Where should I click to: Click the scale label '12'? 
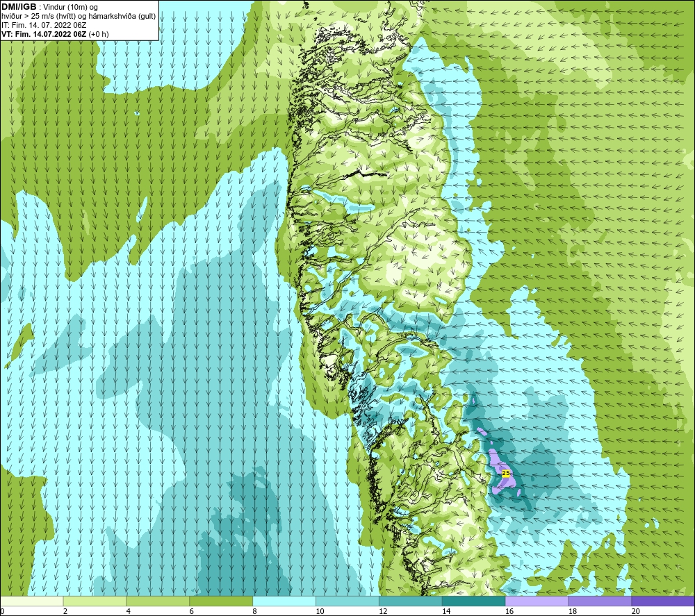[383, 611]
